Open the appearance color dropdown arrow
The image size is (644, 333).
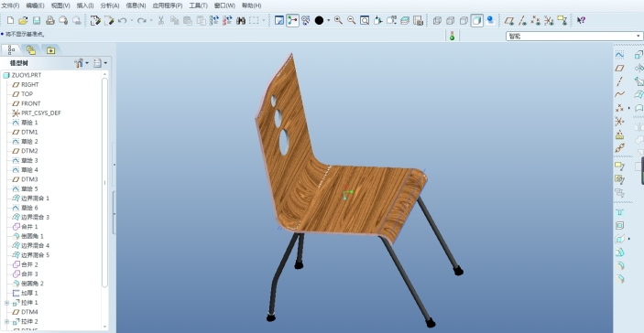click(x=329, y=20)
